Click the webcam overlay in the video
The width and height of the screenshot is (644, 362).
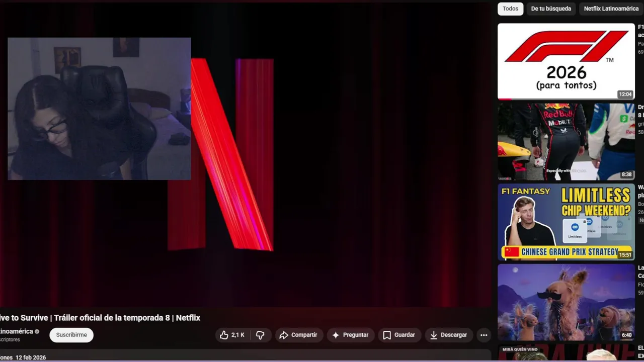coord(99,109)
